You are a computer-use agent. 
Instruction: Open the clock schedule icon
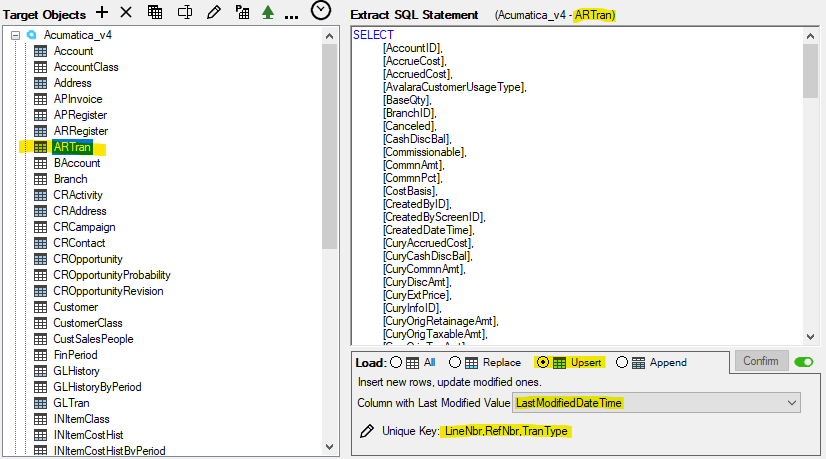pos(320,11)
